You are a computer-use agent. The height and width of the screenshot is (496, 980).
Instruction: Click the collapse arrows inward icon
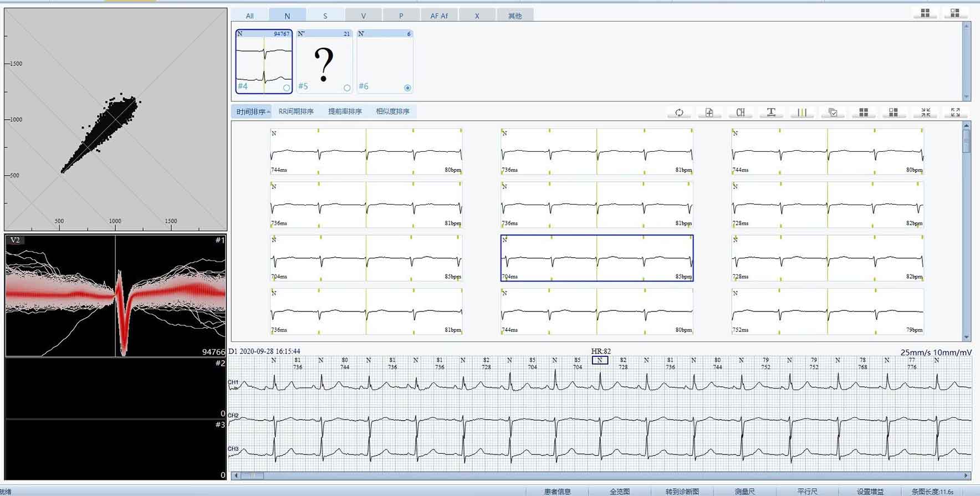click(926, 112)
